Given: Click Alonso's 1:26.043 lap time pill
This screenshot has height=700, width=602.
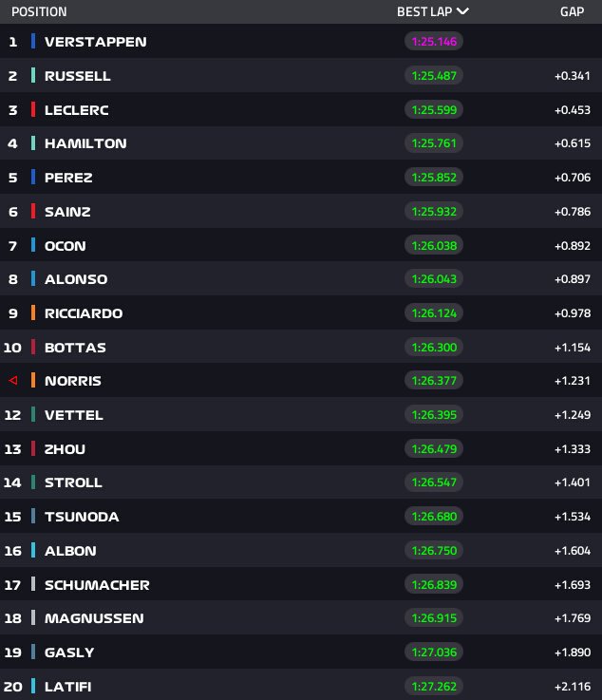Looking at the screenshot, I should (x=433, y=279).
